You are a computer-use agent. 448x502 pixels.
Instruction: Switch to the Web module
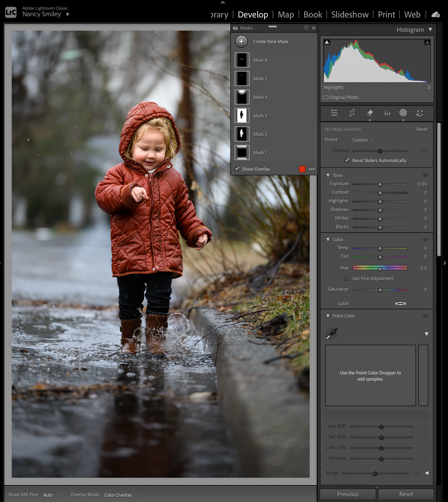click(412, 15)
